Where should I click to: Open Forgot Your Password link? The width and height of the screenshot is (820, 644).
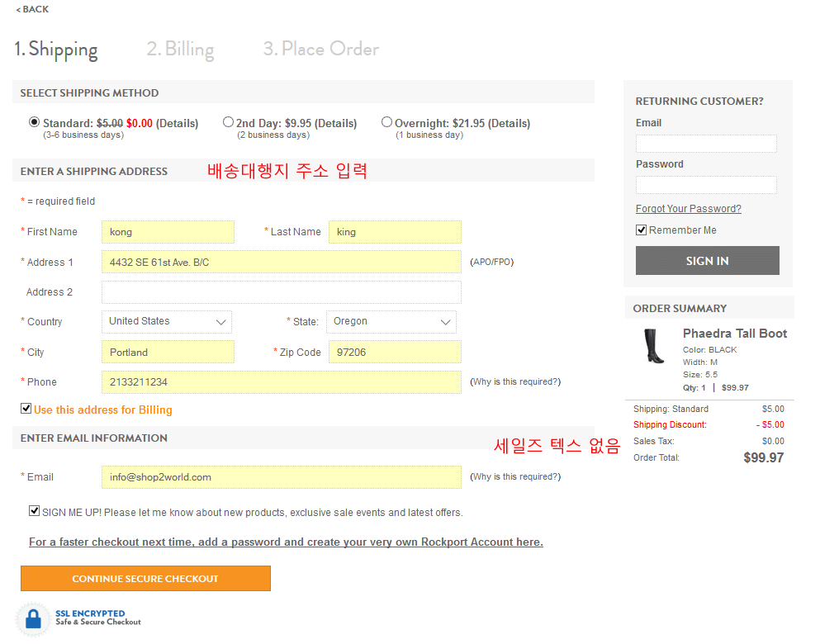coord(688,209)
